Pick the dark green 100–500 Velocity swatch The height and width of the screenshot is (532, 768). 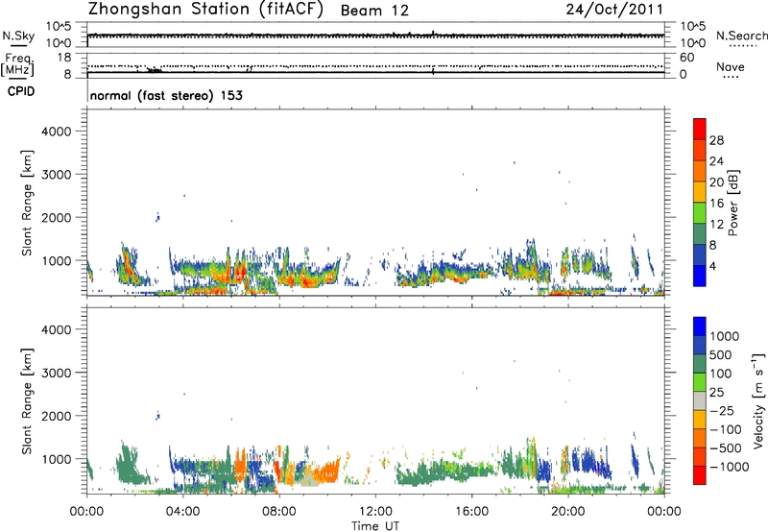pos(700,364)
